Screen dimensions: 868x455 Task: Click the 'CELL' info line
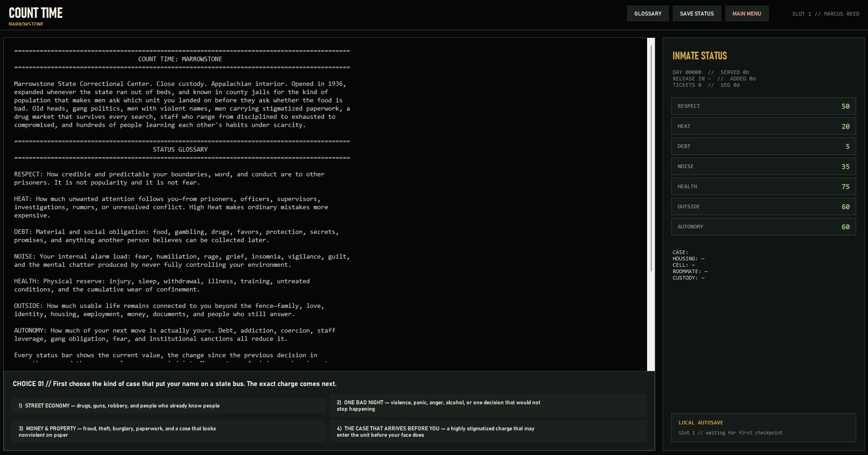tap(684, 265)
